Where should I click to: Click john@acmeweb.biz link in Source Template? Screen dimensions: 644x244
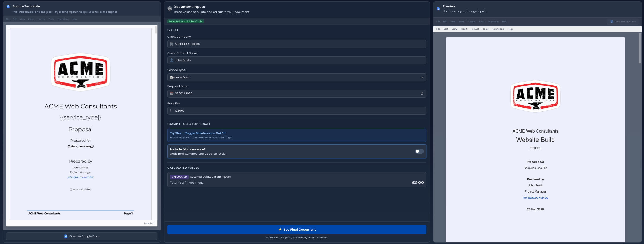pyautogui.click(x=81, y=177)
